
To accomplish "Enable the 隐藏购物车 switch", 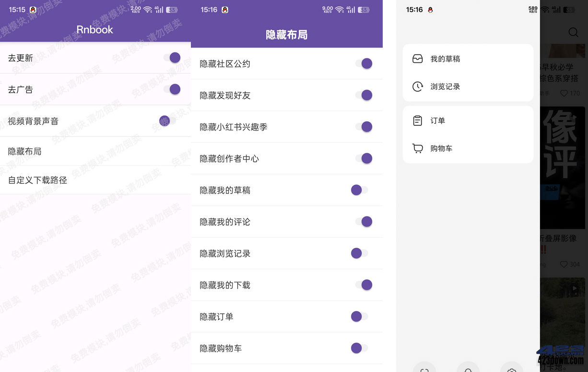I will 359,348.
